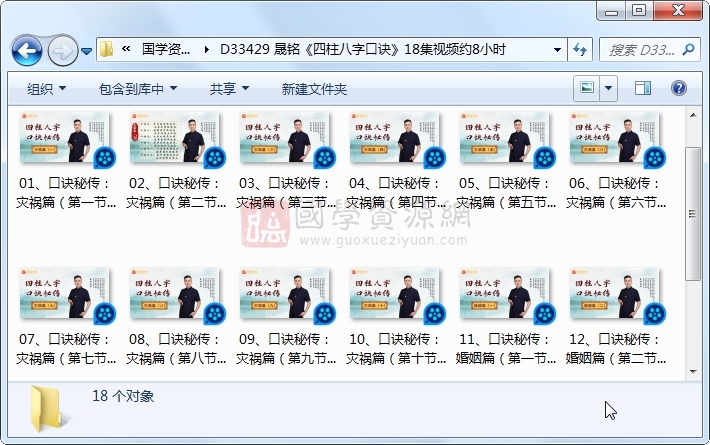Click file name 08、口诀秘传：灾祸篇
Screen dimensions: 710x445
click(x=176, y=349)
